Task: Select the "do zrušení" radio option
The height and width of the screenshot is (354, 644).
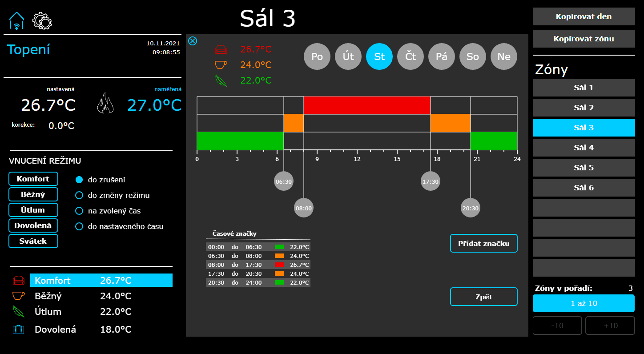Action: (79, 180)
